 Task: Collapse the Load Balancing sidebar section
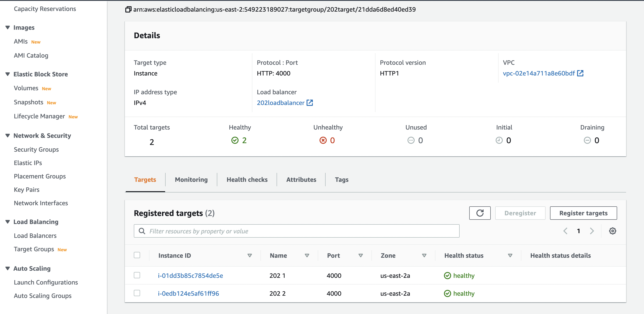8,222
